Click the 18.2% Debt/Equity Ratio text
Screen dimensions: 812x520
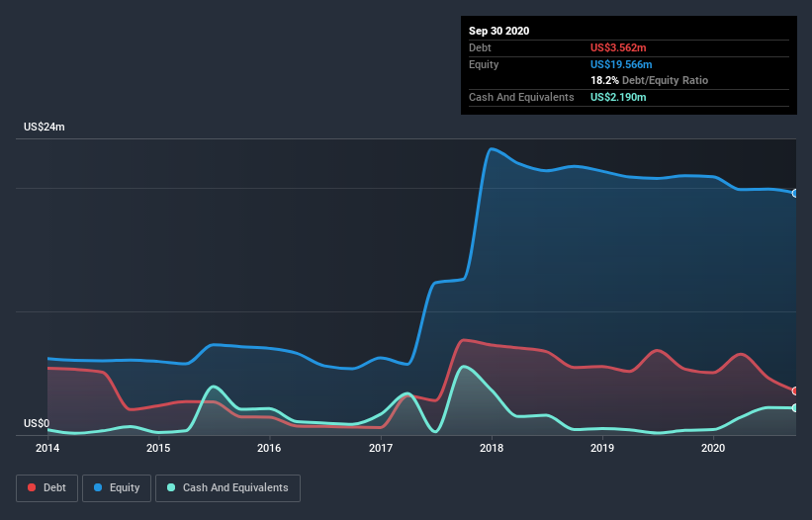[x=650, y=80]
